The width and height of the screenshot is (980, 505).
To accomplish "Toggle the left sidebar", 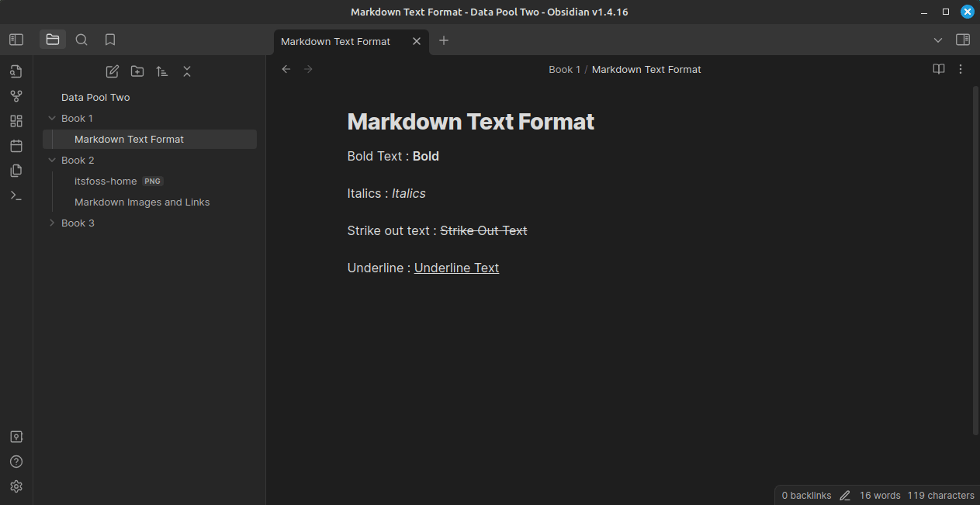I will pyautogui.click(x=16, y=40).
